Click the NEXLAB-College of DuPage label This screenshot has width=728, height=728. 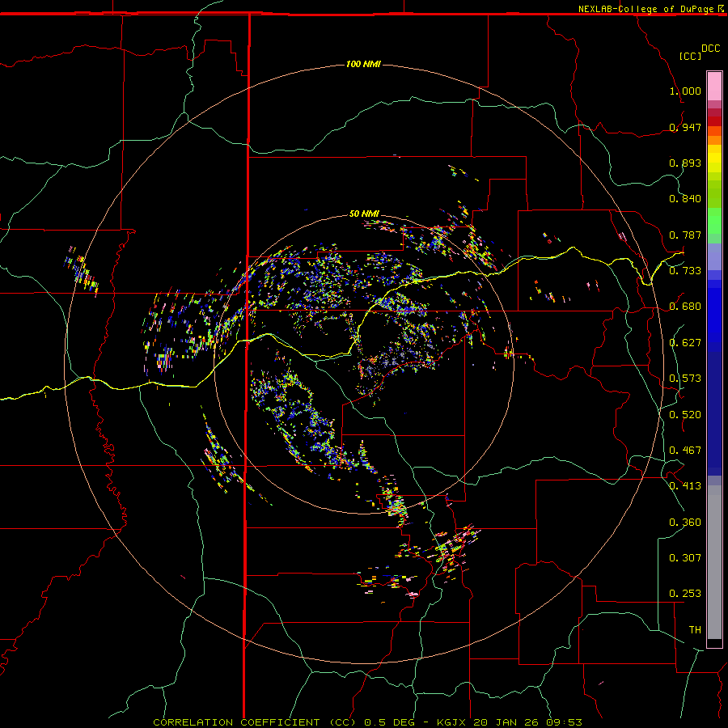coord(645,9)
